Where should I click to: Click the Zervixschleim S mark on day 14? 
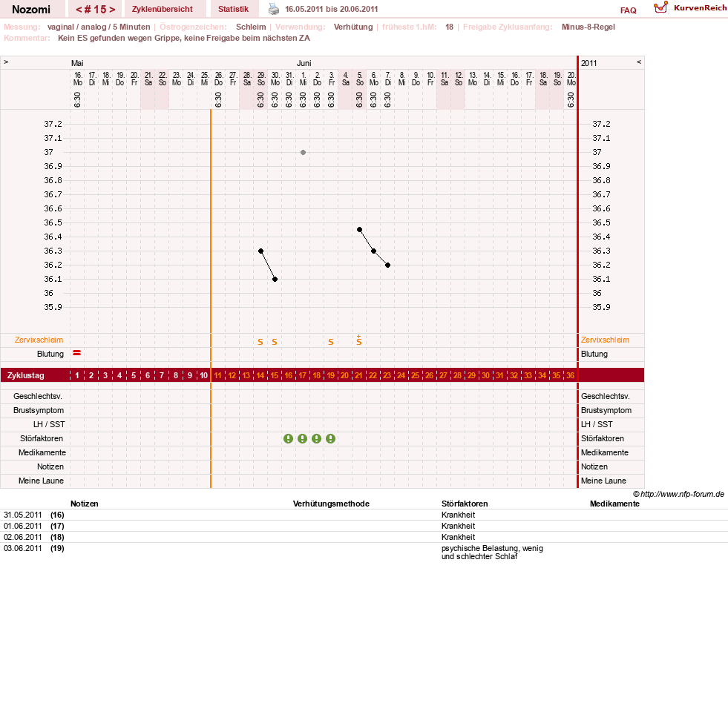260,342
